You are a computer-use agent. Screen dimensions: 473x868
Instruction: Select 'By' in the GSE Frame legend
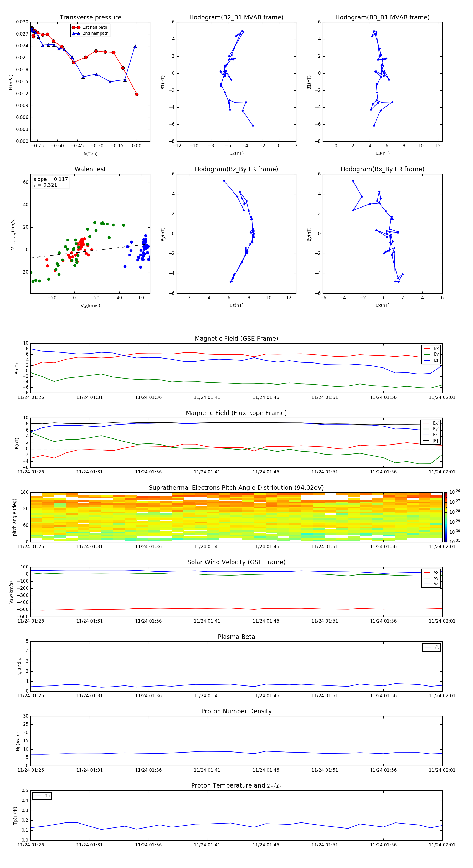[431, 354]
